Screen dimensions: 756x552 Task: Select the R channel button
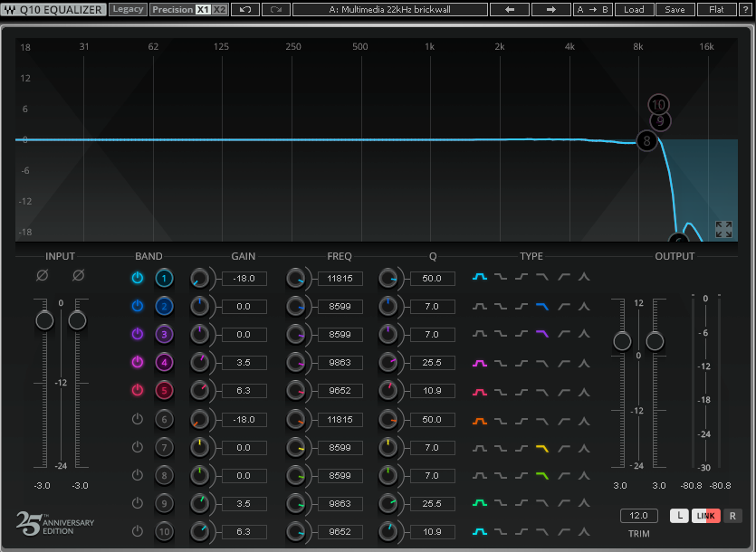coord(732,516)
